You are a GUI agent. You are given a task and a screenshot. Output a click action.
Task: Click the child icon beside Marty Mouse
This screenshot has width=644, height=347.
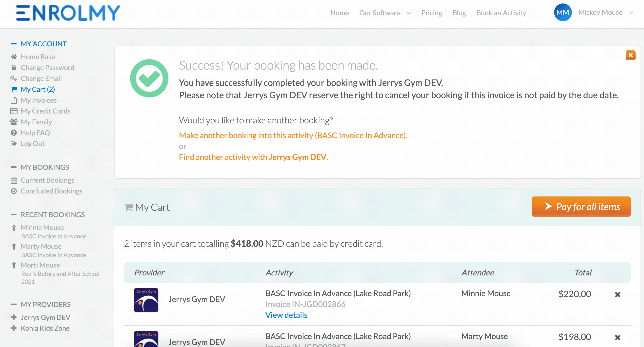(14, 246)
